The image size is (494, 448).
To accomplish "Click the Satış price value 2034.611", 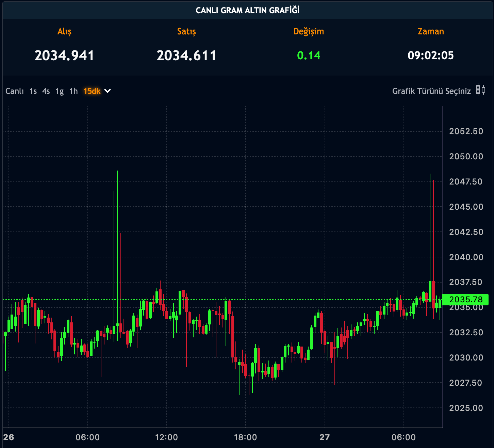I will [x=186, y=55].
